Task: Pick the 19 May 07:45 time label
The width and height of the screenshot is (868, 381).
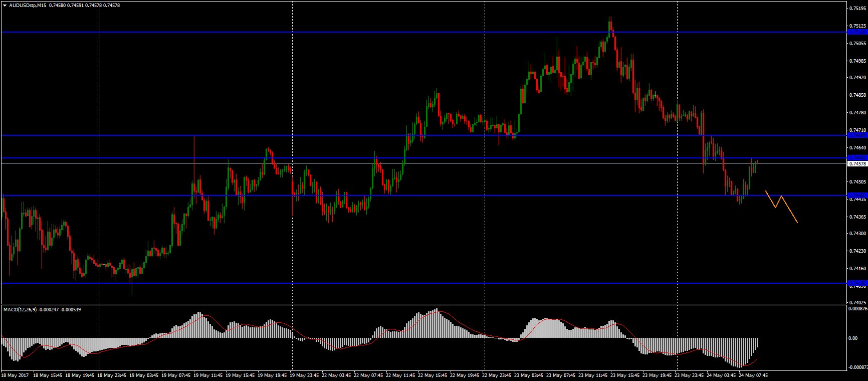Action: click(176, 375)
